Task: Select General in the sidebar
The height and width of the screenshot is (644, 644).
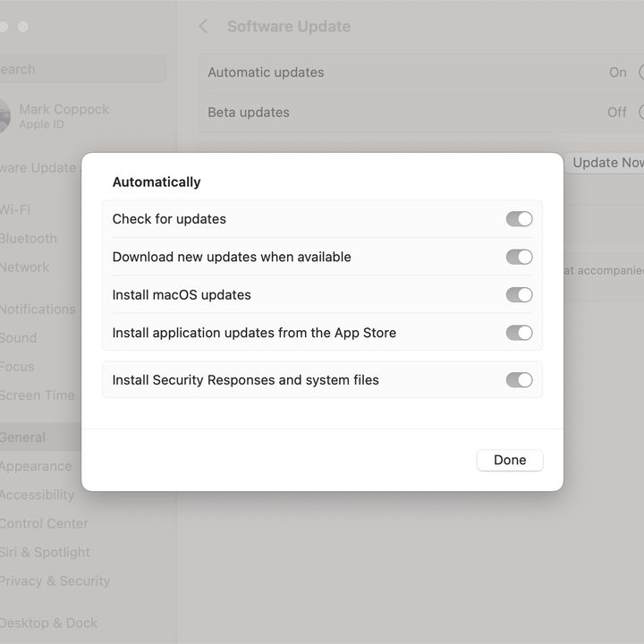Action: (x=40, y=437)
